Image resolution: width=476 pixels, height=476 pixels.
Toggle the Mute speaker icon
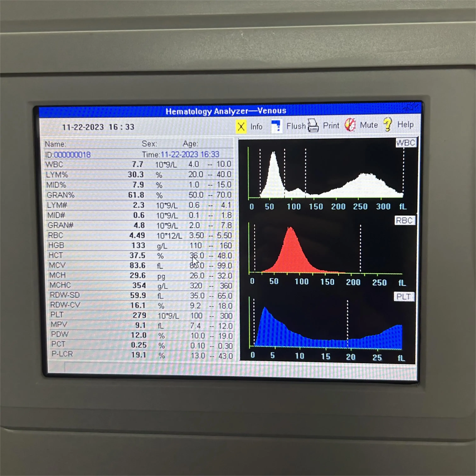[x=350, y=125]
